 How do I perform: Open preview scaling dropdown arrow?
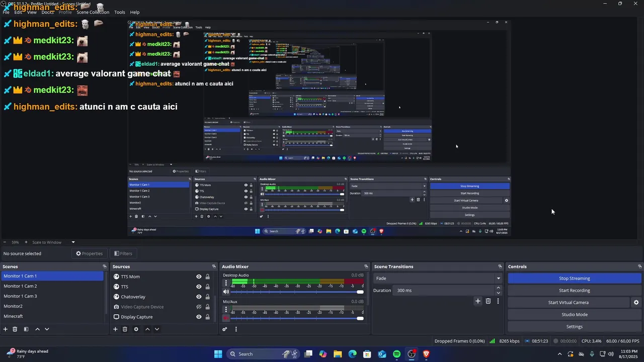pyautogui.click(x=73, y=242)
